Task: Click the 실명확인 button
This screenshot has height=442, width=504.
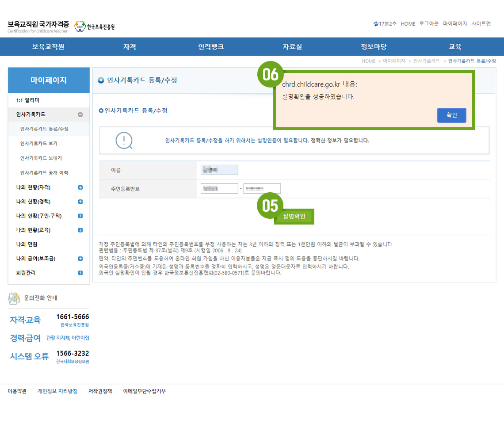Action: point(294,217)
